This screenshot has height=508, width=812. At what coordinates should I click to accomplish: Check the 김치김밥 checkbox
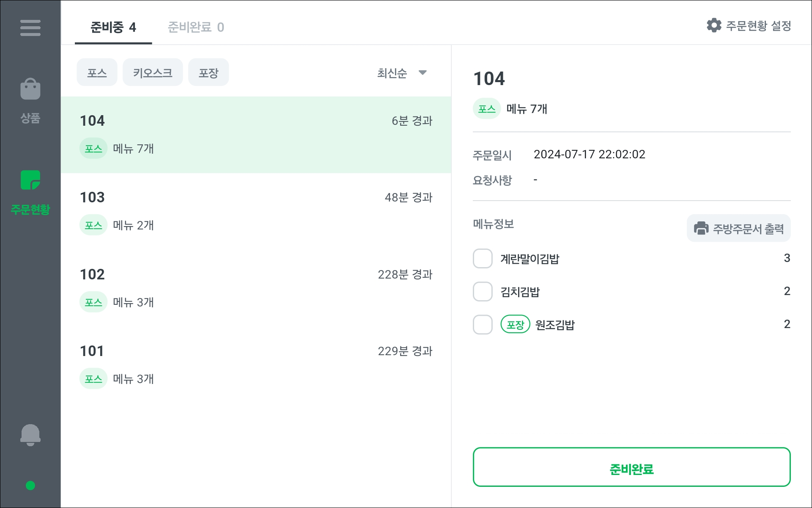pyautogui.click(x=483, y=292)
